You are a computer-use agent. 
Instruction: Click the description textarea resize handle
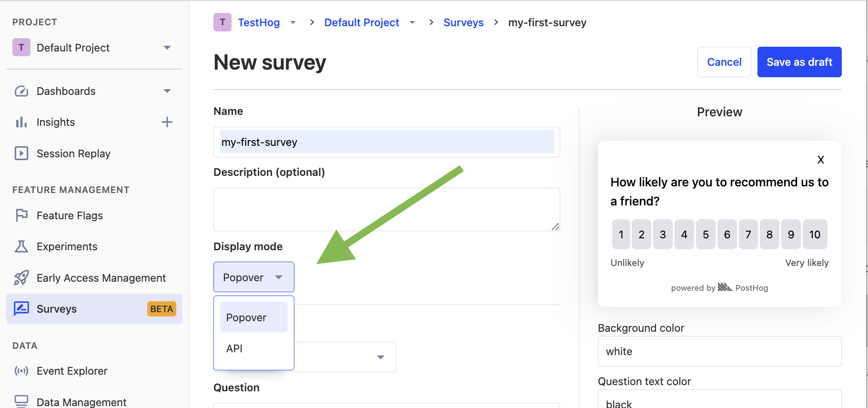pos(555,226)
